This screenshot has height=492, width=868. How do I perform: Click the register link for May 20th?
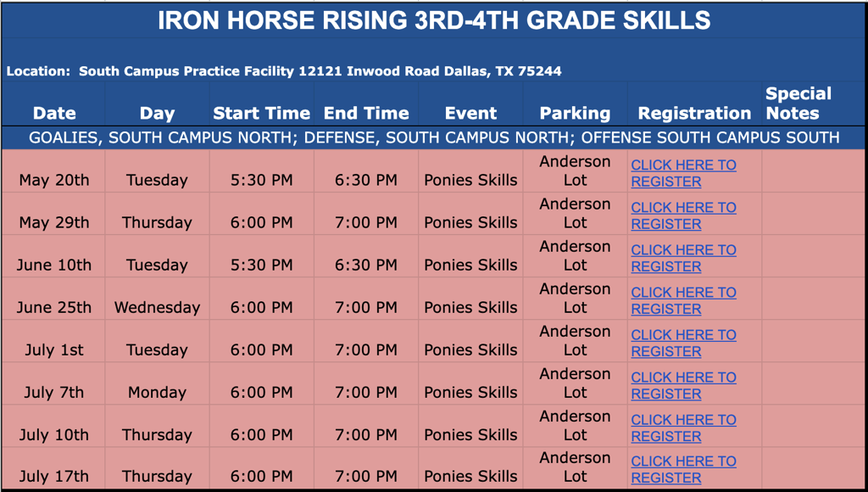(683, 173)
